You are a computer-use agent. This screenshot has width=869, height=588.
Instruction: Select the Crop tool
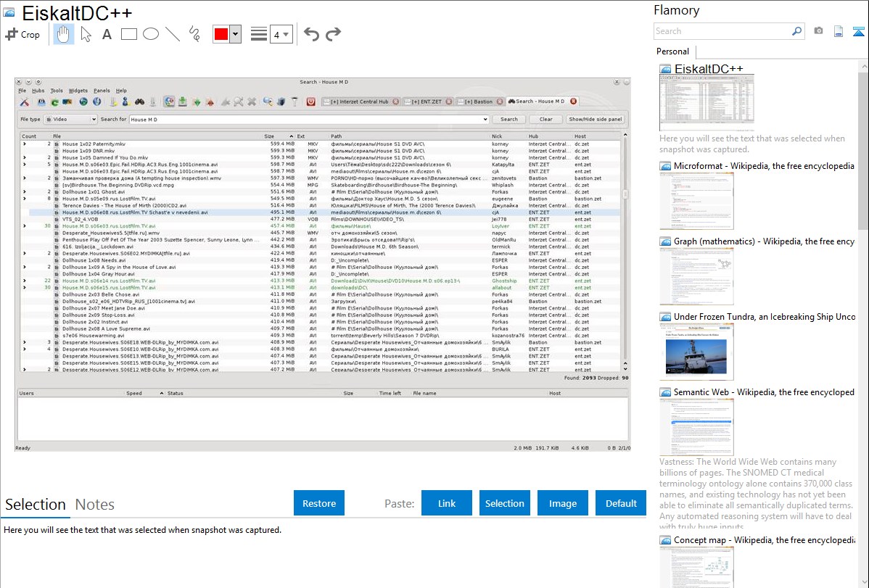[x=22, y=34]
